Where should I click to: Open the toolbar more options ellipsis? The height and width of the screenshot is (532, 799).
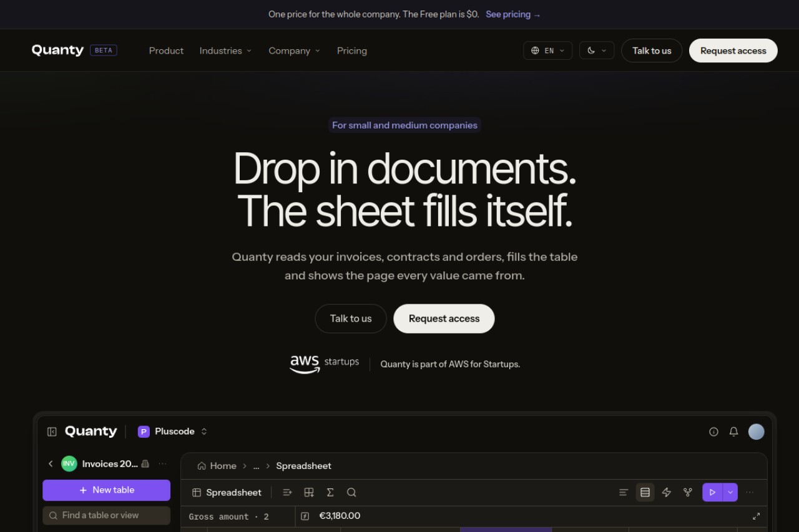(x=750, y=493)
